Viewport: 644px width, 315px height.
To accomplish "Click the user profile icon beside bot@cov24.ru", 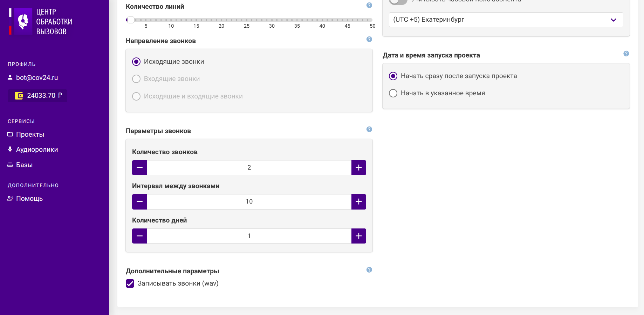I will click(x=10, y=77).
